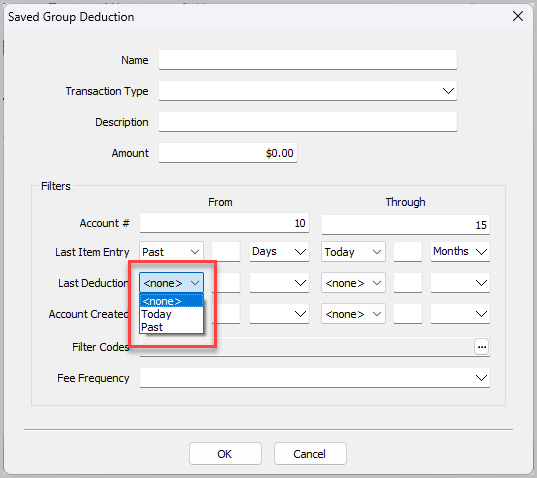This screenshot has width=537, height=478.
Task: Select '<none>' in the open dropdown list
Action: point(171,301)
